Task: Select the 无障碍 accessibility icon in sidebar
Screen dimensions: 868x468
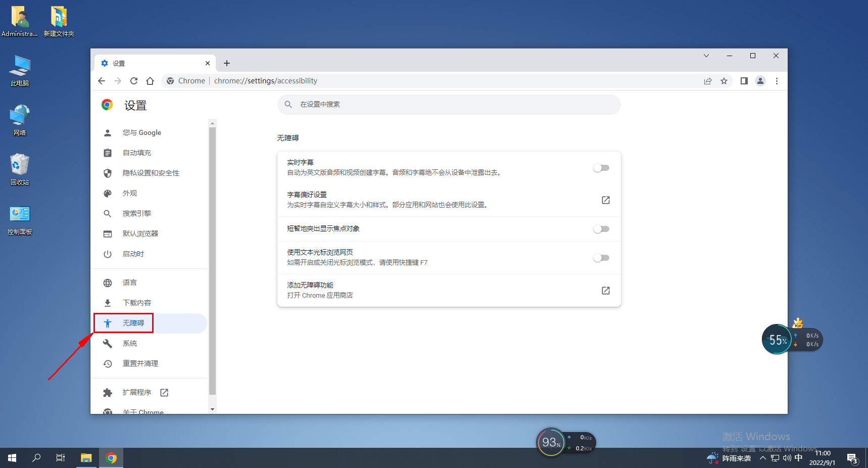Action: pos(108,323)
